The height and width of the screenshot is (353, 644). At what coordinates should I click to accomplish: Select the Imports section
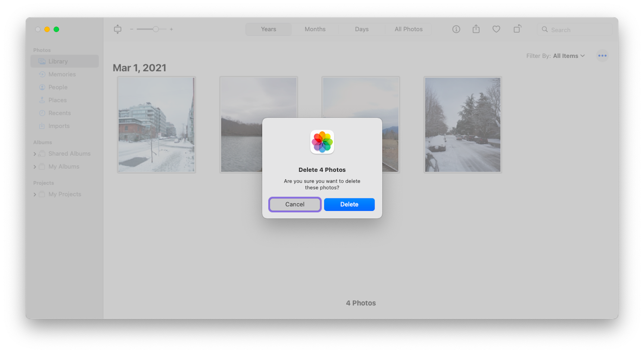[x=58, y=126]
